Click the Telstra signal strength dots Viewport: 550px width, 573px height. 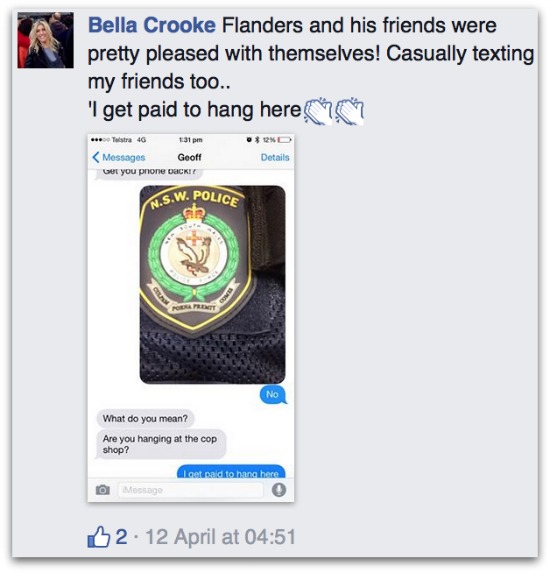coord(100,140)
